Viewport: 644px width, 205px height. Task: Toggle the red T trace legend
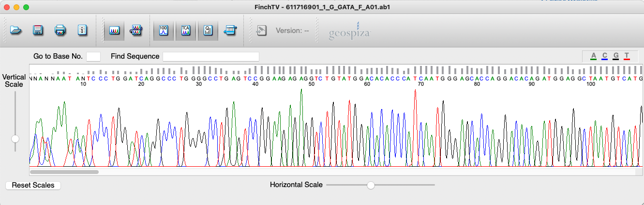[x=627, y=56]
